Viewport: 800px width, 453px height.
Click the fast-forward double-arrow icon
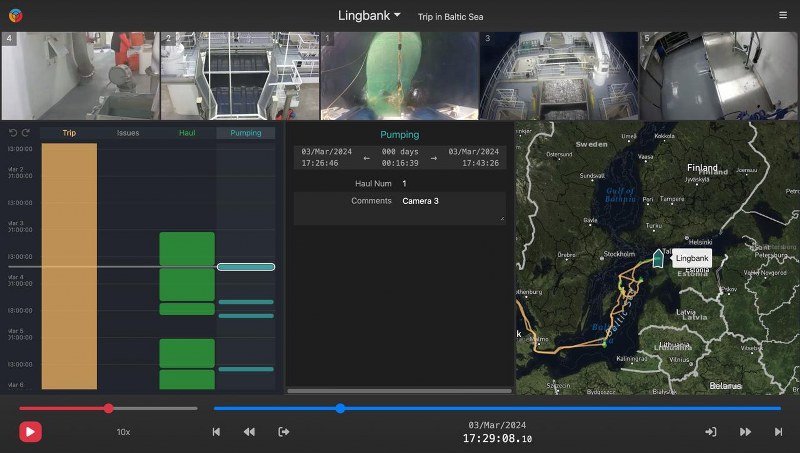pos(745,432)
